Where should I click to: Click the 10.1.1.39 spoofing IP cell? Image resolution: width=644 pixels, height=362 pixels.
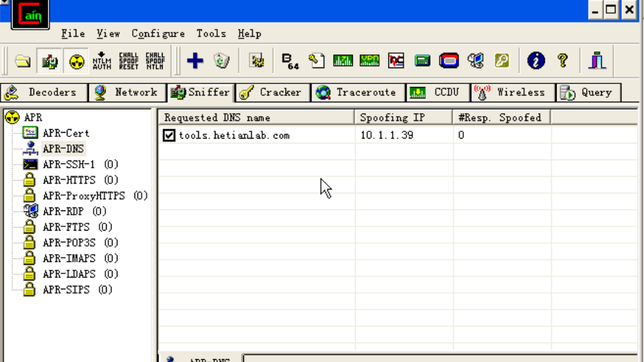click(387, 135)
